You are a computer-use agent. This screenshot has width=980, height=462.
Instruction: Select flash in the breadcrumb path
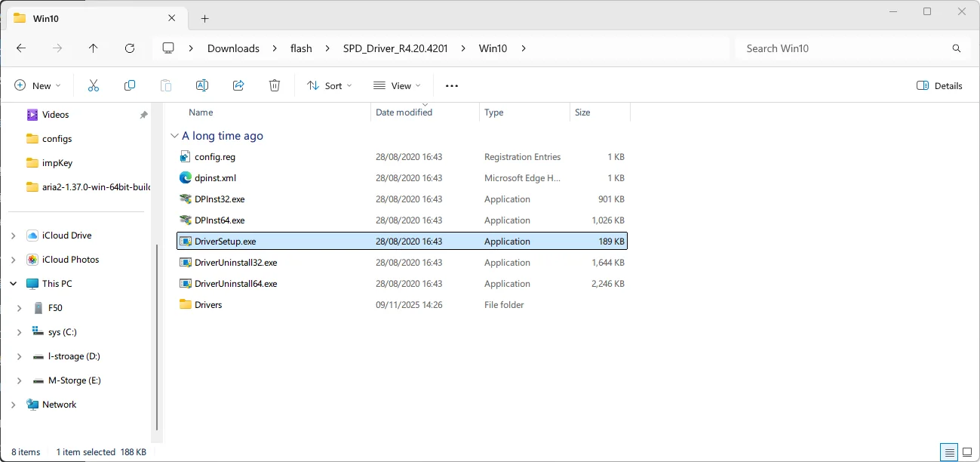click(301, 48)
